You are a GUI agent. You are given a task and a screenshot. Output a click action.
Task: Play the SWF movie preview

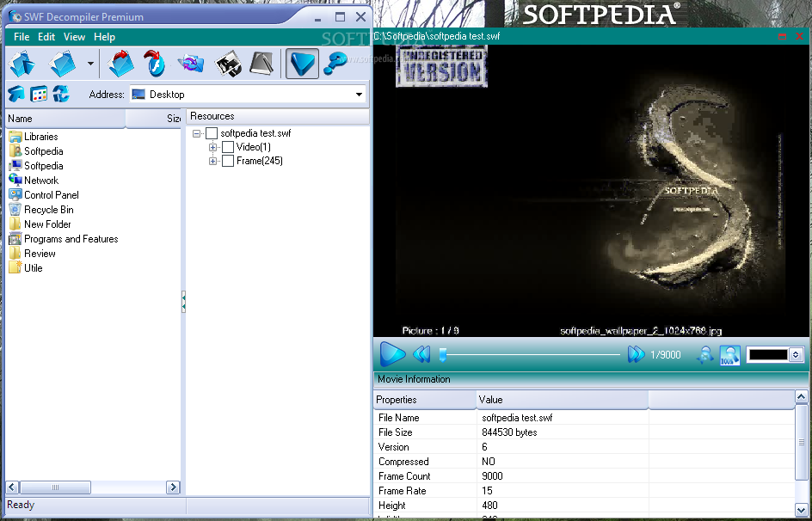coord(392,354)
